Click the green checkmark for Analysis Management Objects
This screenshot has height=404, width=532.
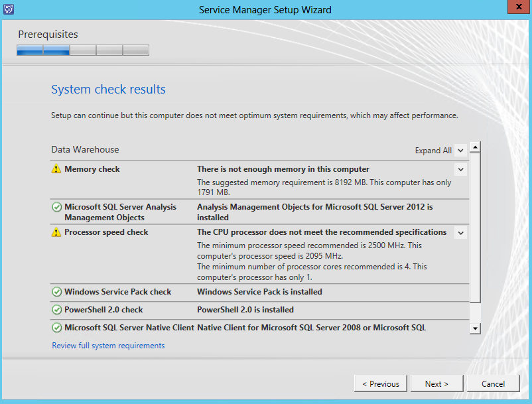click(56, 207)
